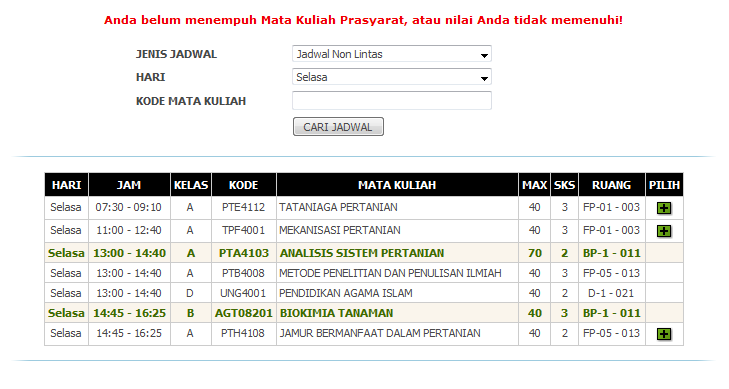The image size is (729, 389).
Task: Click course code AGT08201
Action: coord(244,313)
